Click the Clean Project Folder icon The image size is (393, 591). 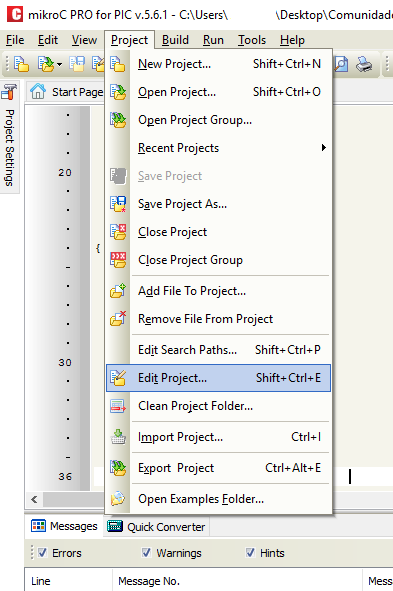click(118, 406)
